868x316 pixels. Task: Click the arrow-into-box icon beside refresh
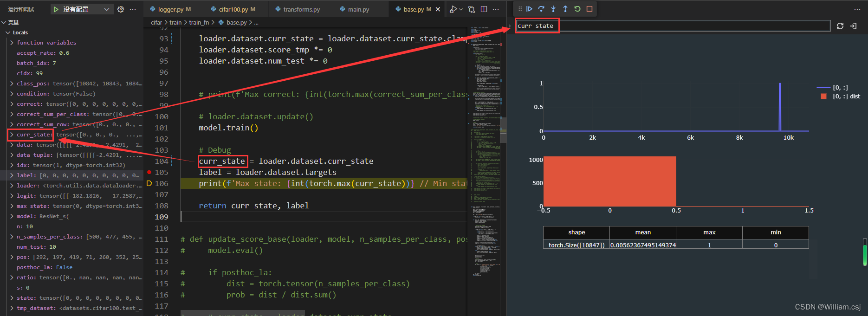[x=853, y=26]
